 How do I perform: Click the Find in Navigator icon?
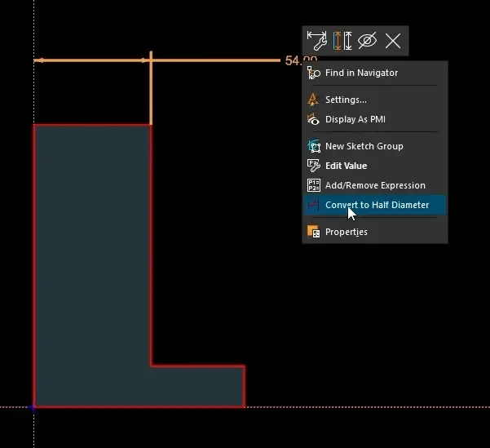[x=313, y=73]
